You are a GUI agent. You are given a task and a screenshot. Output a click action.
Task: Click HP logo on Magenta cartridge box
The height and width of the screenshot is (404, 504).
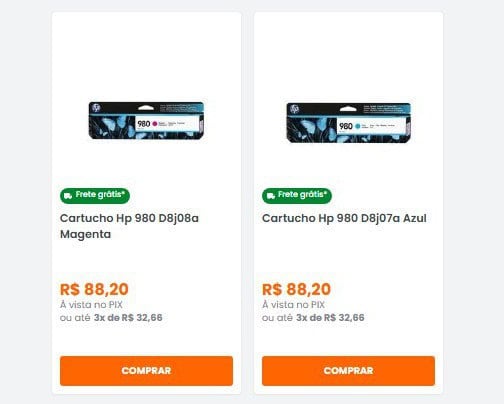pos(96,108)
